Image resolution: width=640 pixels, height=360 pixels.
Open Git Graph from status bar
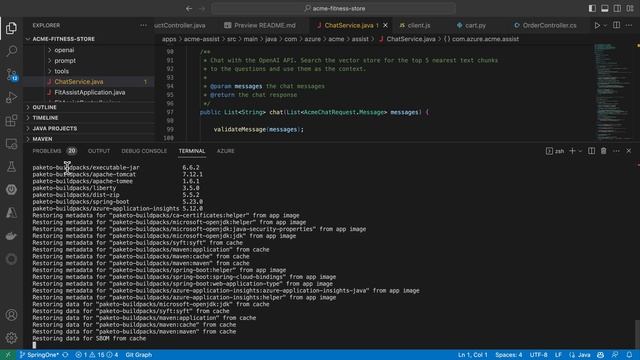[138, 355]
